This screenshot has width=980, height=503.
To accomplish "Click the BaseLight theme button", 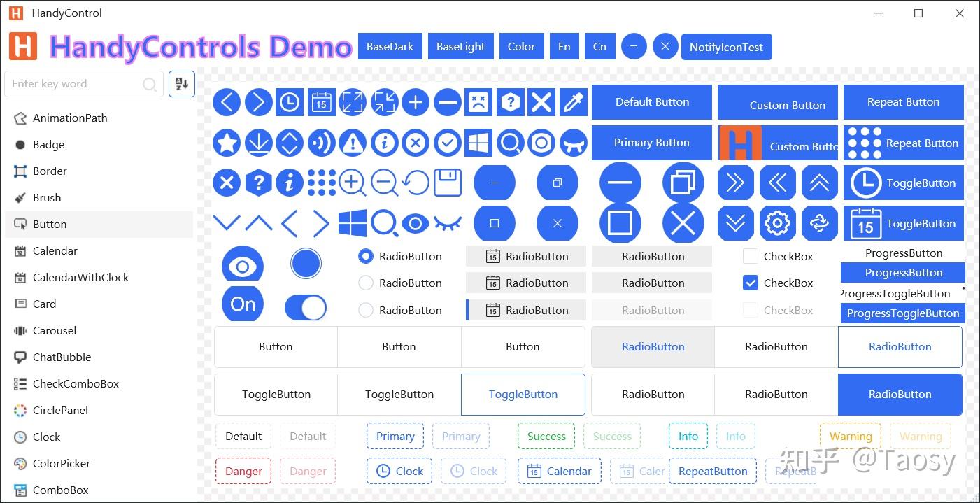I will [460, 47].
